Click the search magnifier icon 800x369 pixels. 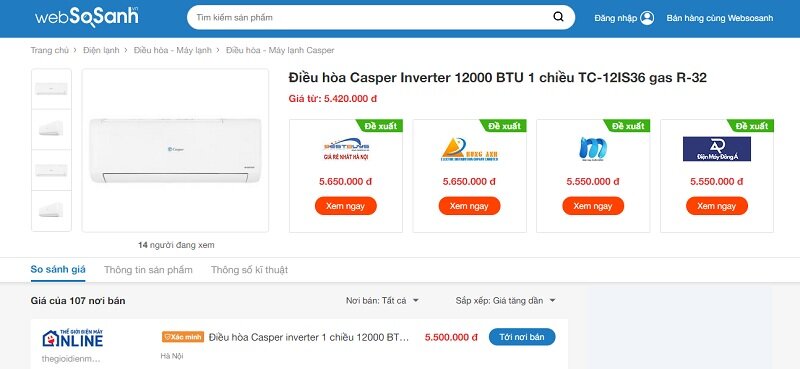558,17
